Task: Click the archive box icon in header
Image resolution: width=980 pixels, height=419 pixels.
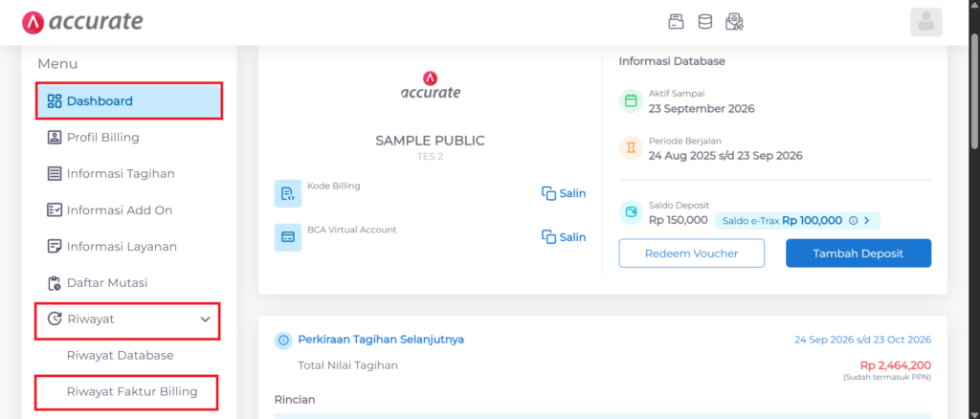Action: (676, 21)
